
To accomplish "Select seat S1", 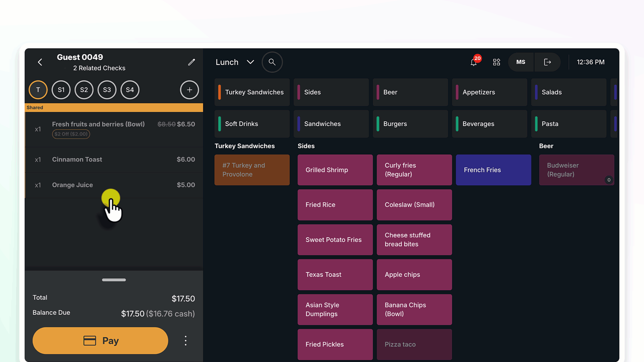I will [x=61, y=90].
